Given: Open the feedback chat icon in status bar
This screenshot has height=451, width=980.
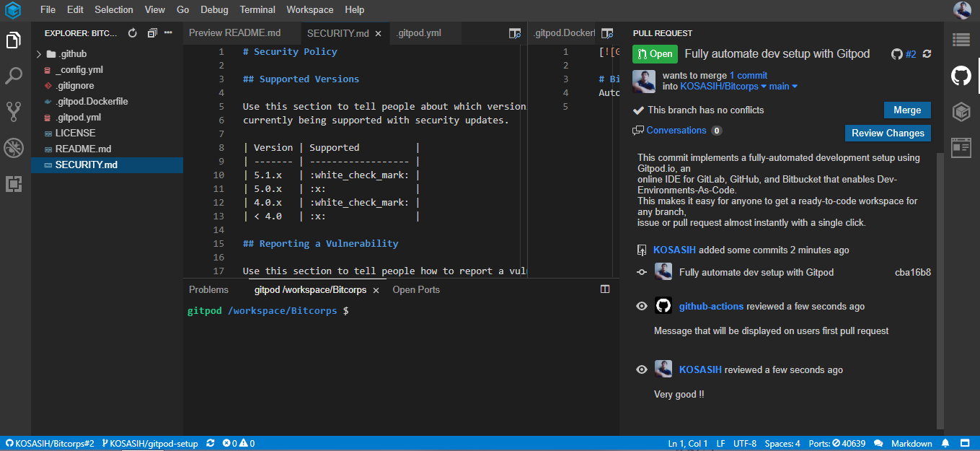Looking at the screenshot, I should [x=879, y=444].
